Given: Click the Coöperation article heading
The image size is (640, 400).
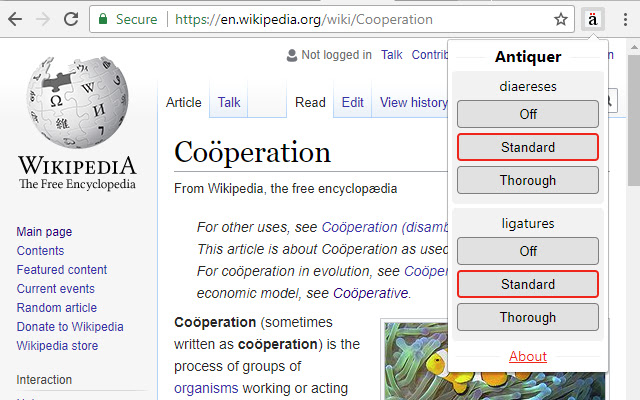Looking at the screenshot, I should [252, 153].
